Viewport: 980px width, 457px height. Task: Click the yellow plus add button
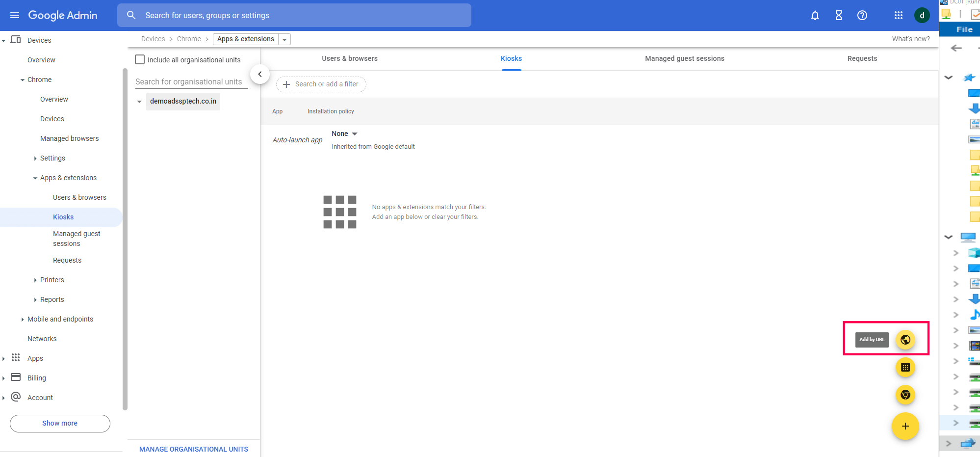coord(905,426)
